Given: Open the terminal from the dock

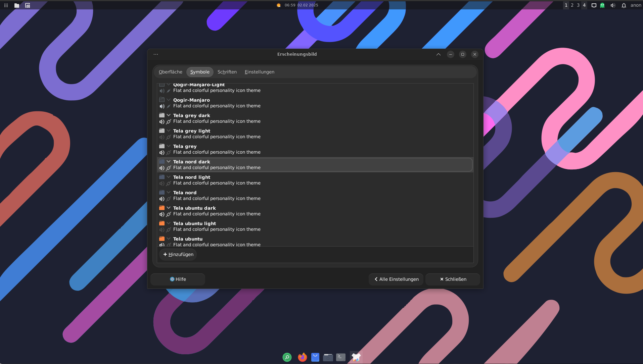Looking at the screenshot, I should point(341,357).
